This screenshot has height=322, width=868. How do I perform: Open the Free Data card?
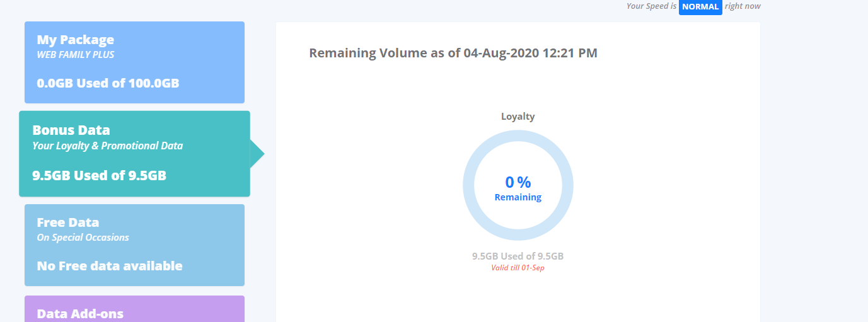[x=134, y=245]
